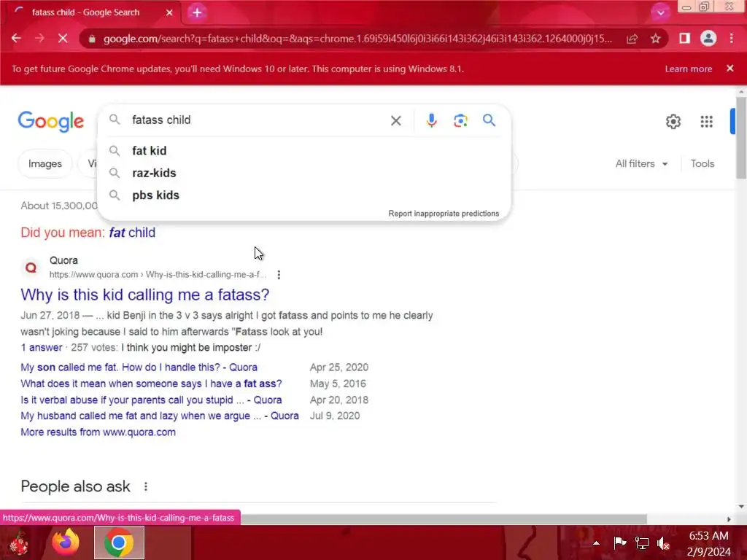Open Google quick settings gear

[x=673, y=122]
